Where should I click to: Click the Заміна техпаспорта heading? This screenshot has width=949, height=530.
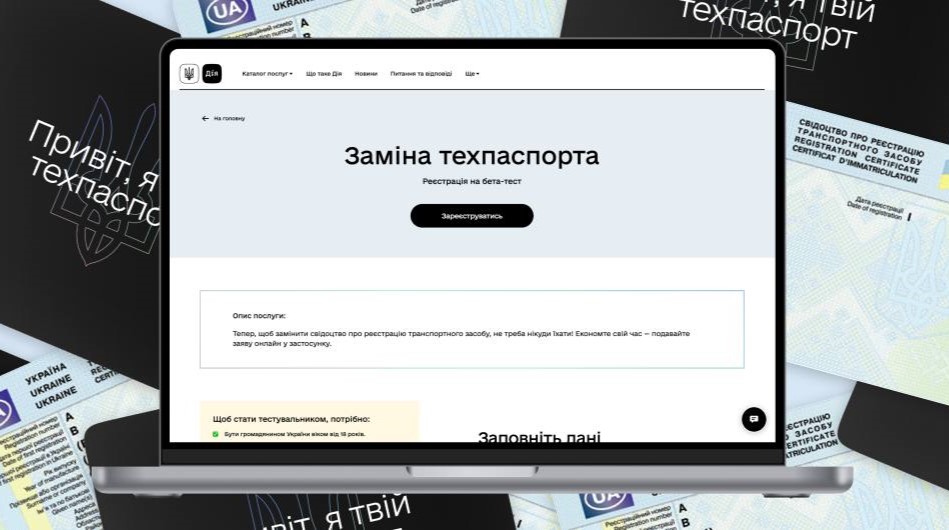click(471, 156)
